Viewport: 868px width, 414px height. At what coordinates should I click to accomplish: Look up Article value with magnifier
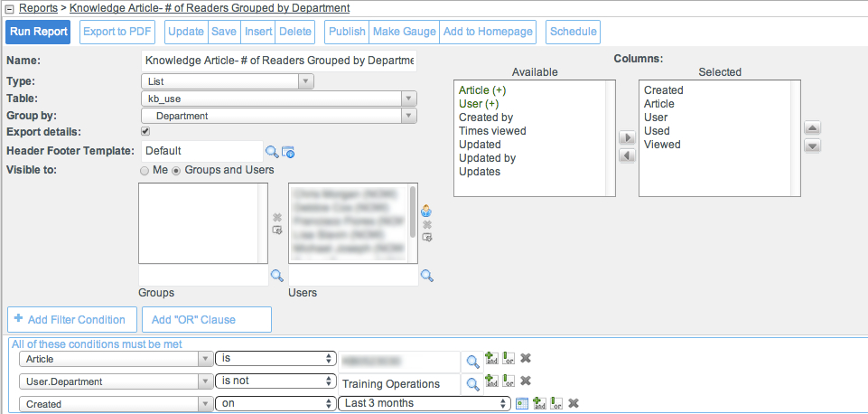tap(472, 362)
